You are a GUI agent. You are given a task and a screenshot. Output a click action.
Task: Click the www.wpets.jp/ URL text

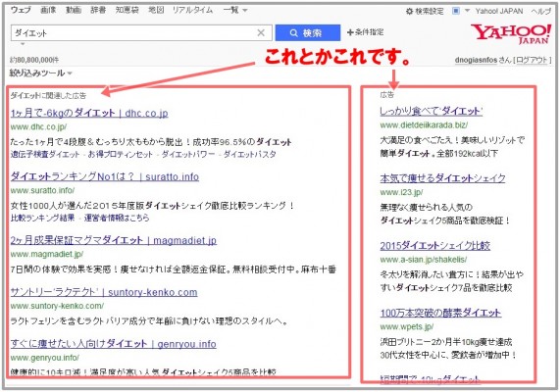pos(407,326)
